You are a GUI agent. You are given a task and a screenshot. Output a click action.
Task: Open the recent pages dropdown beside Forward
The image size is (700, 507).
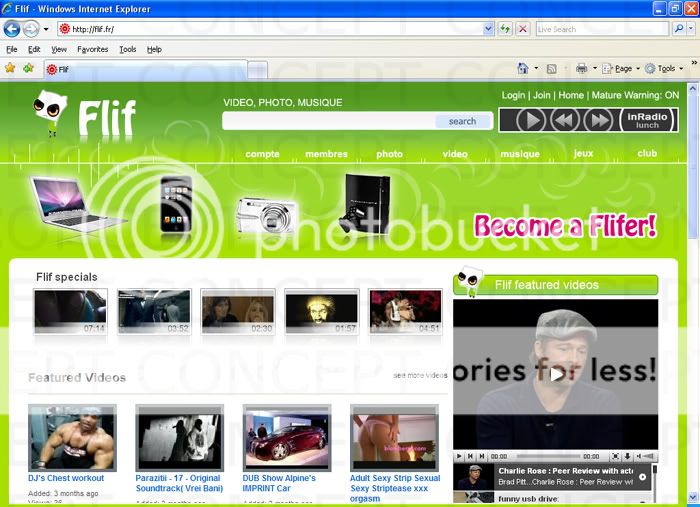click(x=46, y=29)
